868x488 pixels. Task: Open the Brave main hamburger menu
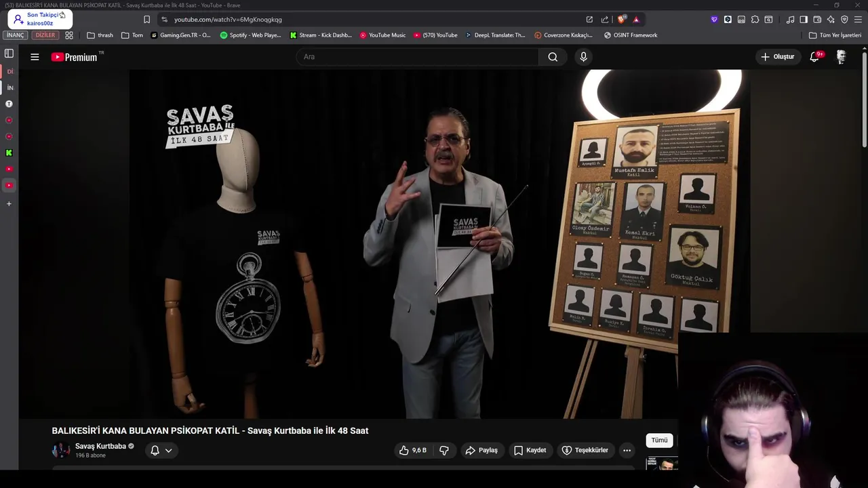(x=858, y=20)
